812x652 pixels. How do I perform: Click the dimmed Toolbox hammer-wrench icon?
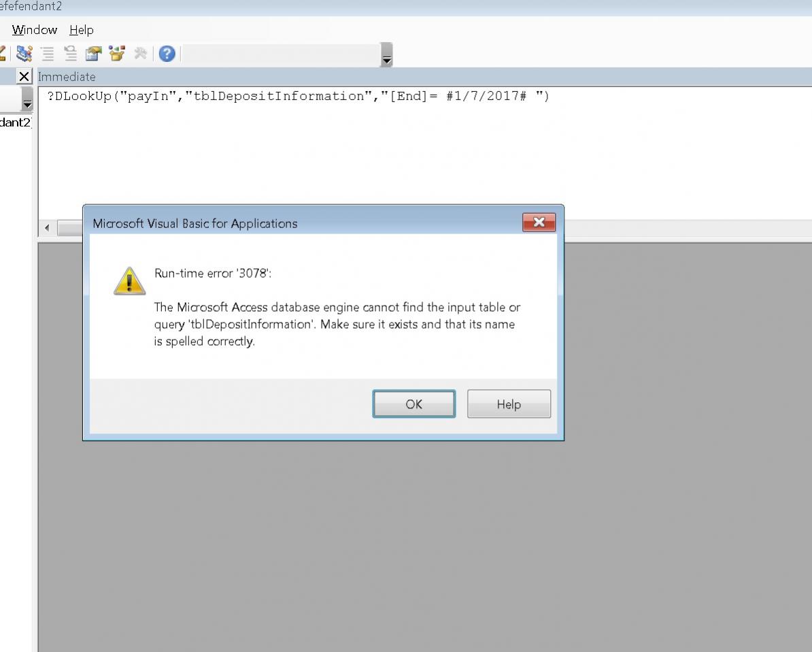pos(140,53)
